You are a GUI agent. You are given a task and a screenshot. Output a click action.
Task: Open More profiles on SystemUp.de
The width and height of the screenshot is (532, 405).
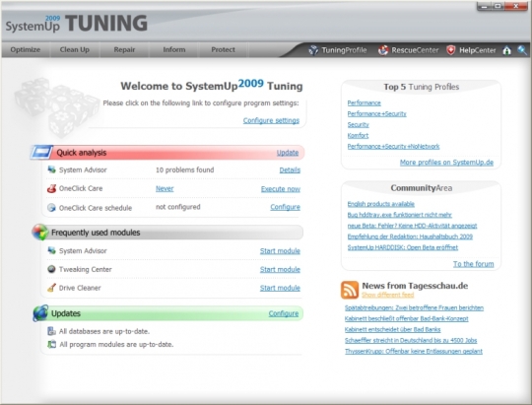pos(446,163)
